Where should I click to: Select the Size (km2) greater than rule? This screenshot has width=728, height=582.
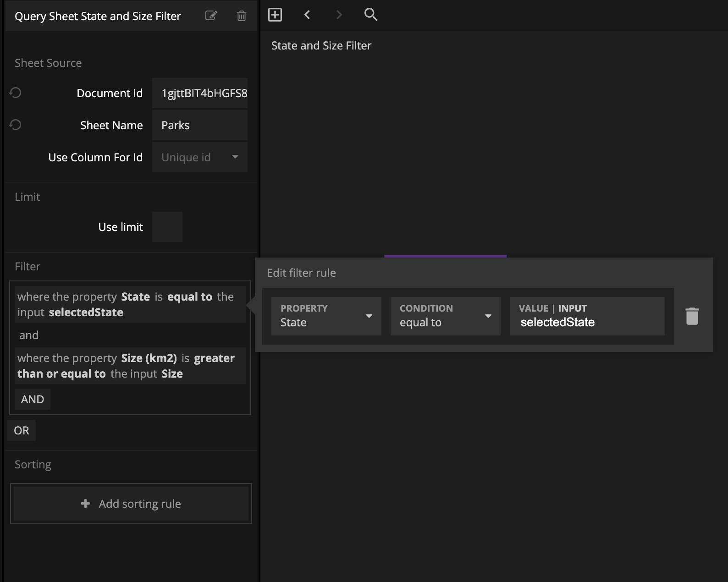point(130,366)
